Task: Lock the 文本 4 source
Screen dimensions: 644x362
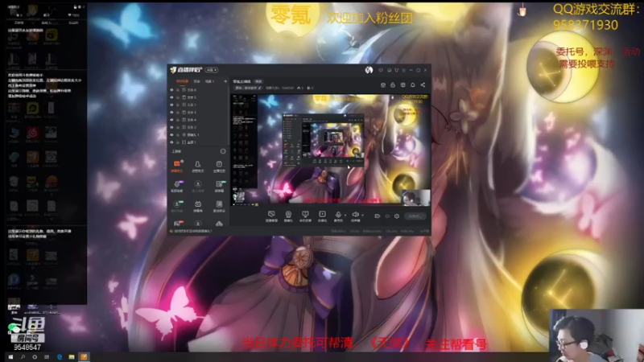Action: pos(178,120)
